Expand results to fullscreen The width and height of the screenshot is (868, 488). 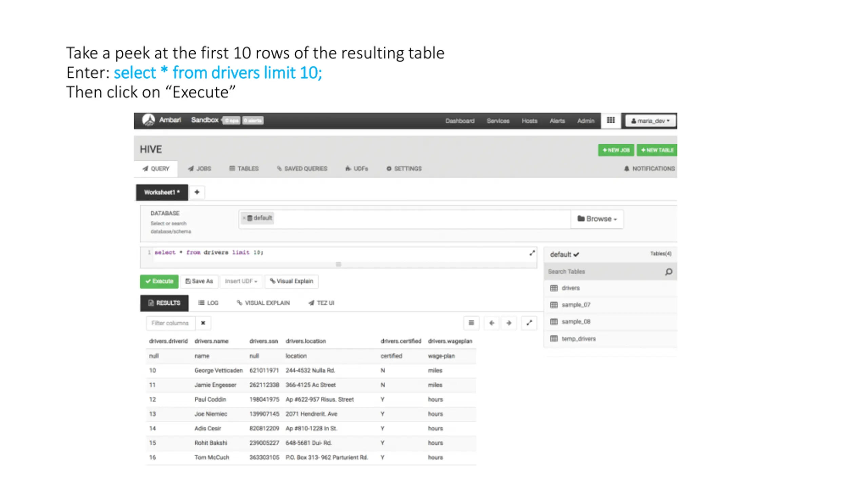coord(529,323)
